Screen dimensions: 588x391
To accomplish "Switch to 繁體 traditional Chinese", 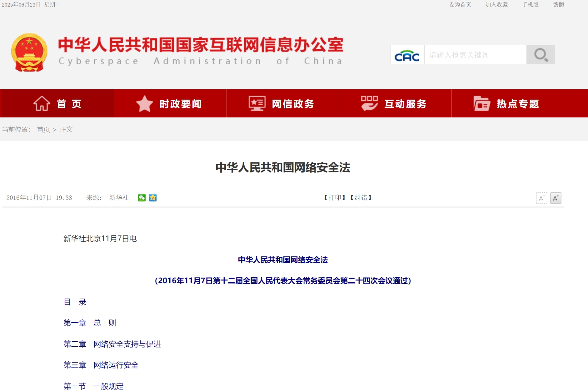I will 558,5.
